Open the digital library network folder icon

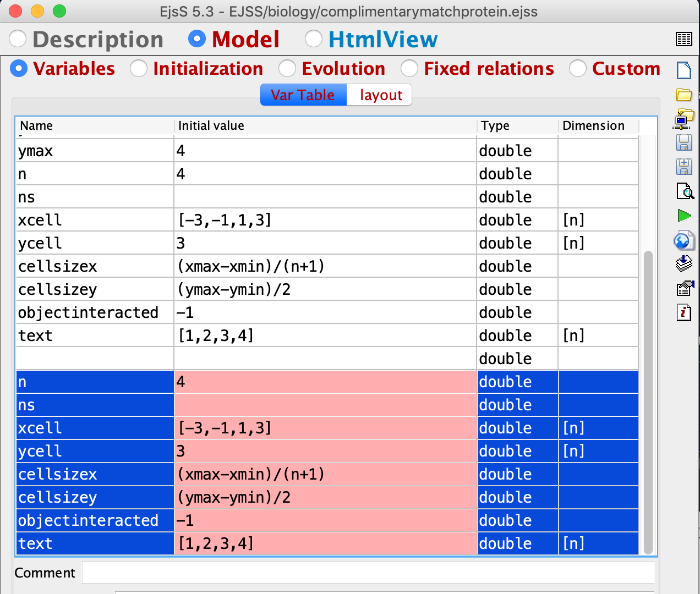point(684,118)
